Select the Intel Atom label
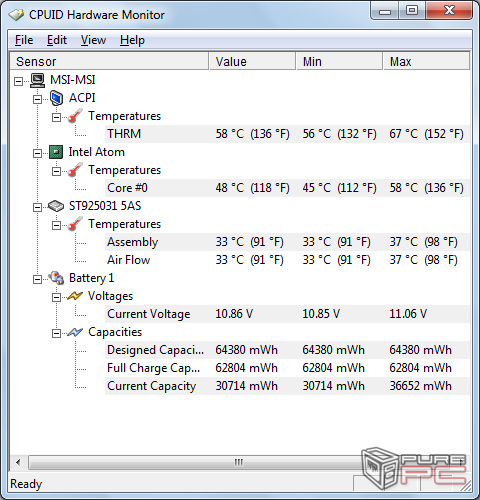 coord(97,152)
